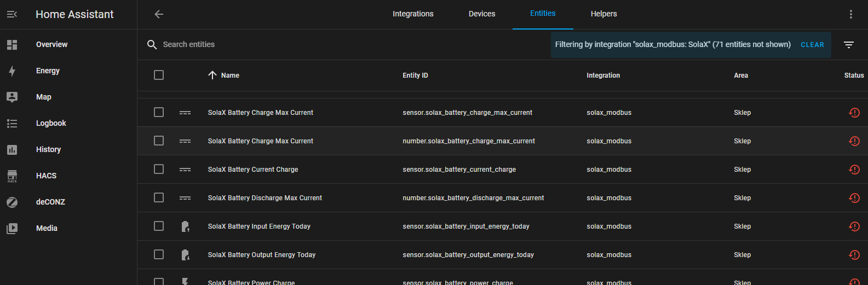
Task: Select checkbox for SolaX Battery Discharge Max Current
Action: coord(159,197)
